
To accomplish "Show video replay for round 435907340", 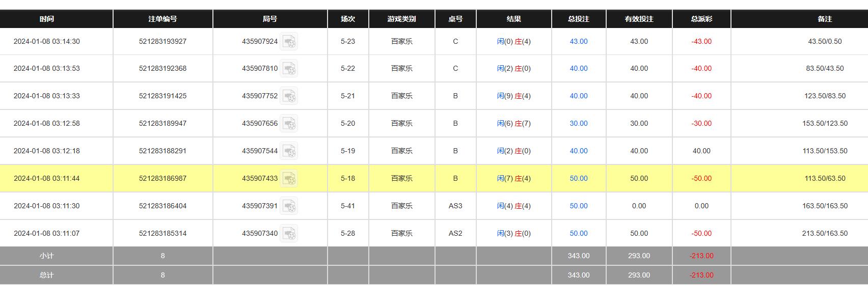I will [289, 233].
